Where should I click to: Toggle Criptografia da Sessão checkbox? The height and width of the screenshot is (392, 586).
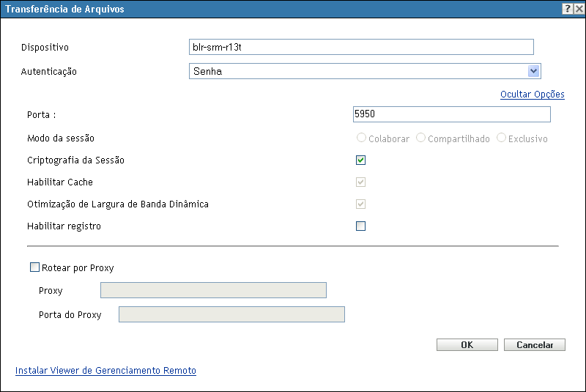pos(361,160)
